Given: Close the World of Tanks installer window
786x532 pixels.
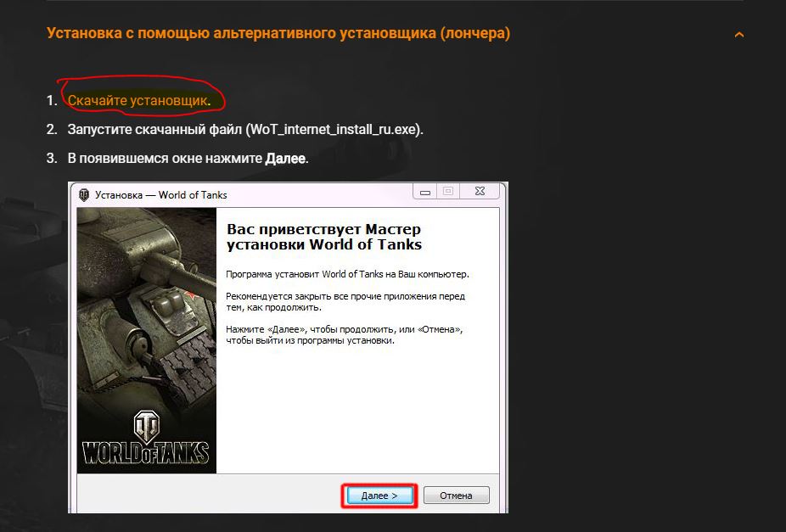Looking at the screenshot, I should (x=480, y=192).
